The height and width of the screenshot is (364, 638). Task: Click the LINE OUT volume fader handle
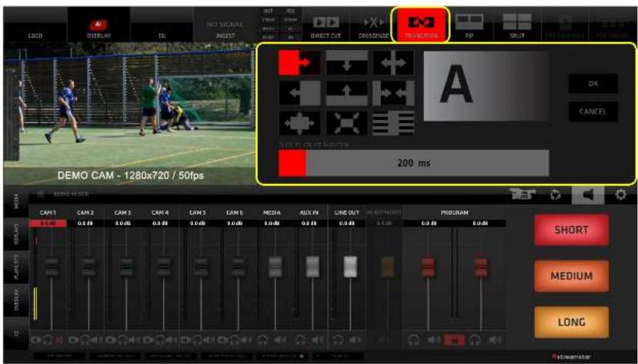[350, 267]
